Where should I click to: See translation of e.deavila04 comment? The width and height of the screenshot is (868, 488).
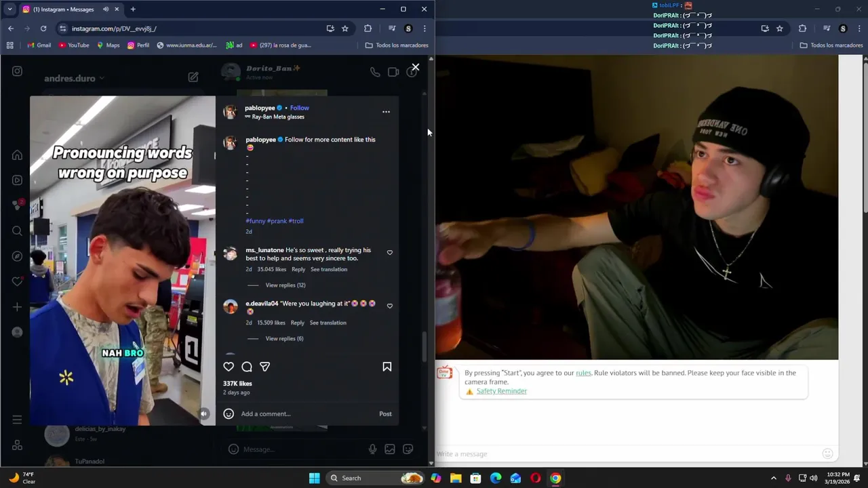pyautogui.click(x=328, y=323)
